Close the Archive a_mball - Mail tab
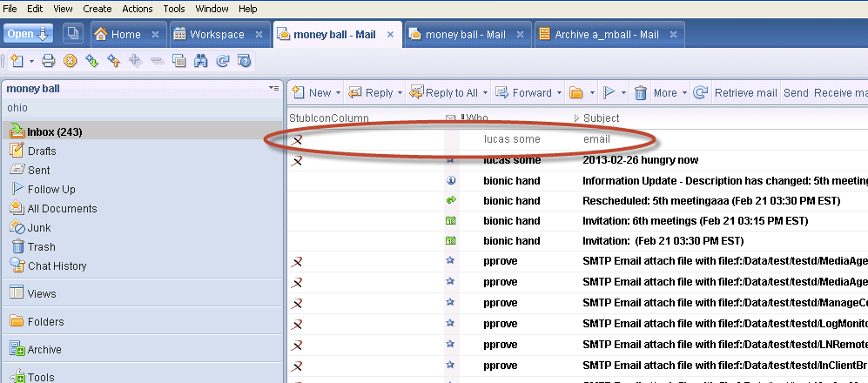The image size is (868, 383). click(x=673, y=34)
